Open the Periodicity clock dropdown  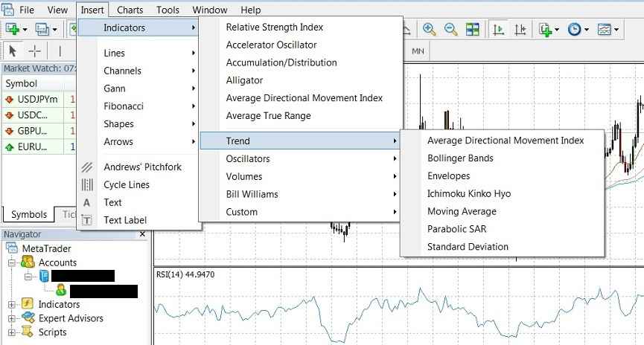coord(577,30)
